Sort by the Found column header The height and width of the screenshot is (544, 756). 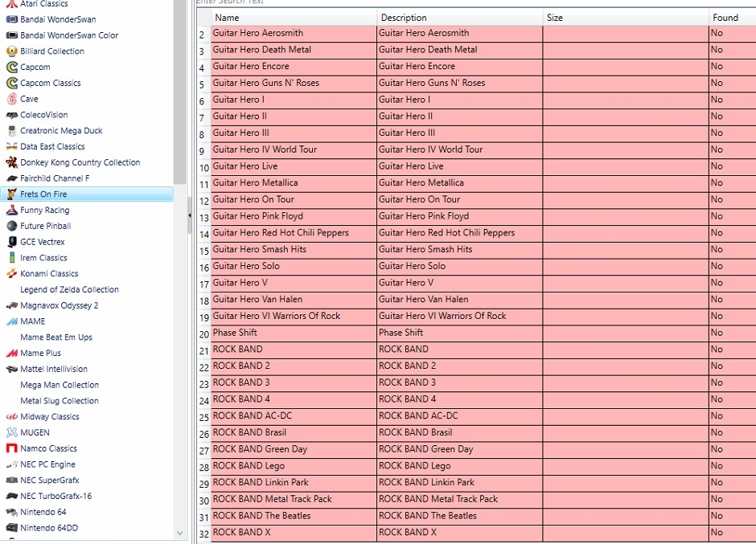(x=733, y=18)
